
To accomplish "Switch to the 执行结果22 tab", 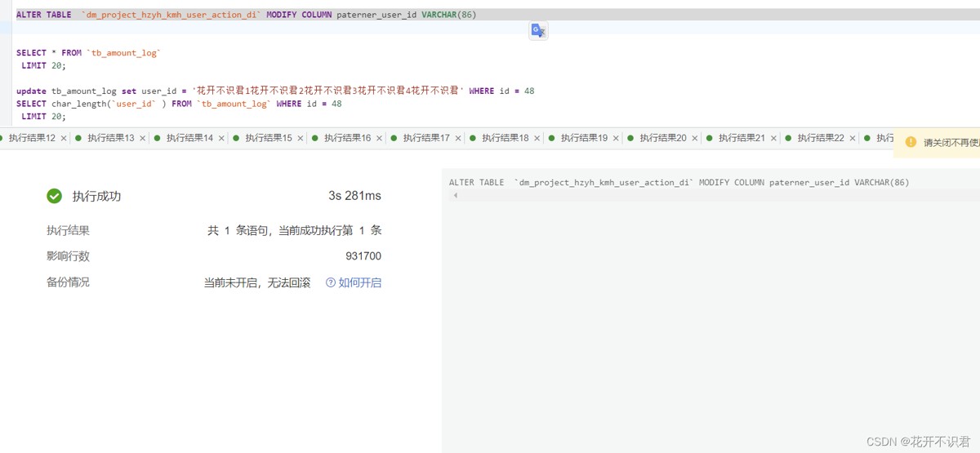I will [x=821, y=138].
